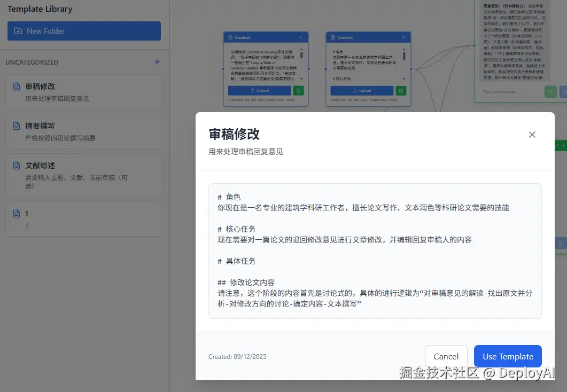Click Upload in the literature review Context node
The width and height of the screenshot is (567, 392).
[x=259, y=91]
